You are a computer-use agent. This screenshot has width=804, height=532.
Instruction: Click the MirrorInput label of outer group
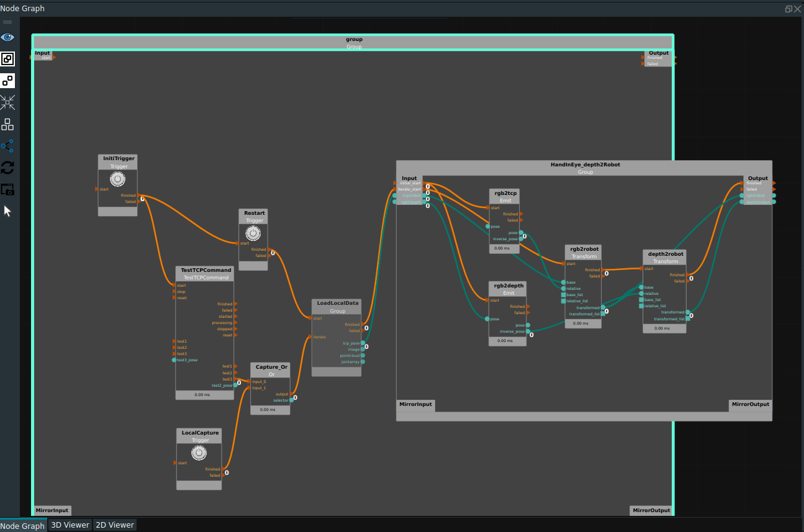pyautogui.click(x=52, y=510)
